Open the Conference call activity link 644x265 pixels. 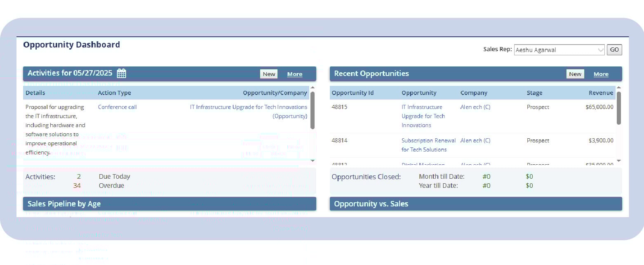[117, 106]
